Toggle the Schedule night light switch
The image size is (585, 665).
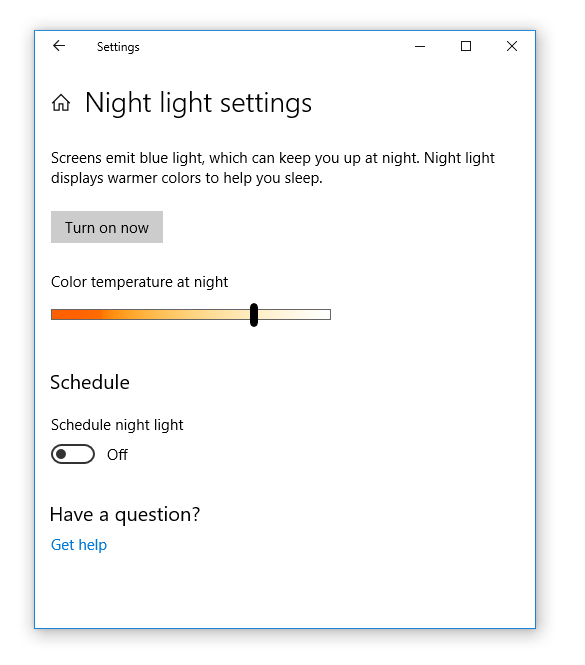pyautogui.click(x=73, y=454)
